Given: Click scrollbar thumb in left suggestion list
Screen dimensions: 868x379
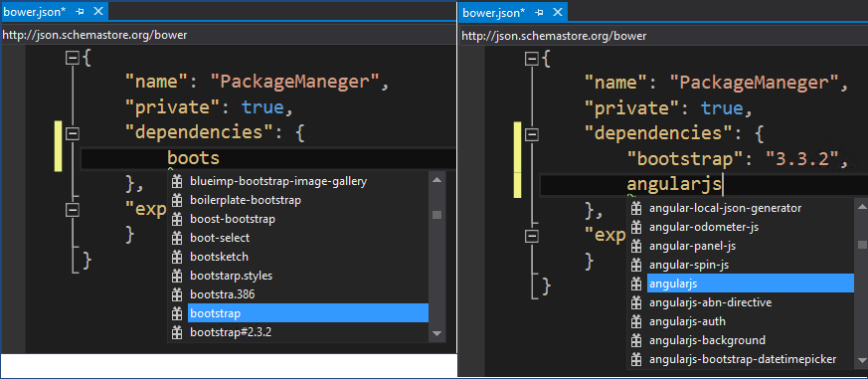Looking at the screenshot, I should 436,215.
